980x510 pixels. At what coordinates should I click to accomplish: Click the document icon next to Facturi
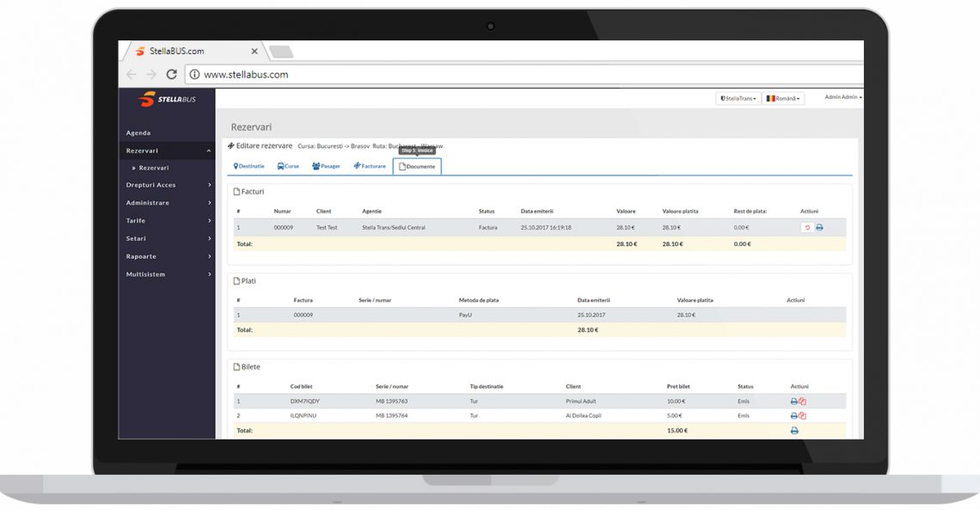coord(237,192)
